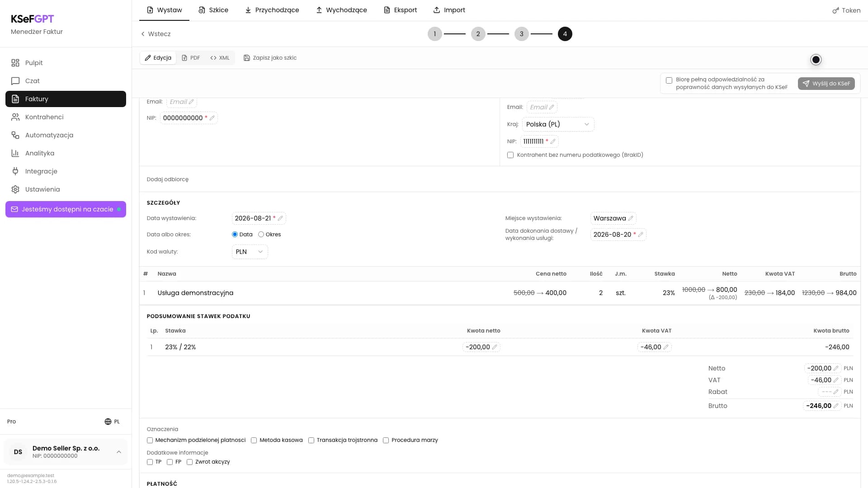This screenshot has height=488, width=868.
Task: Click the globe language icon PL
Action: point(108,422)
